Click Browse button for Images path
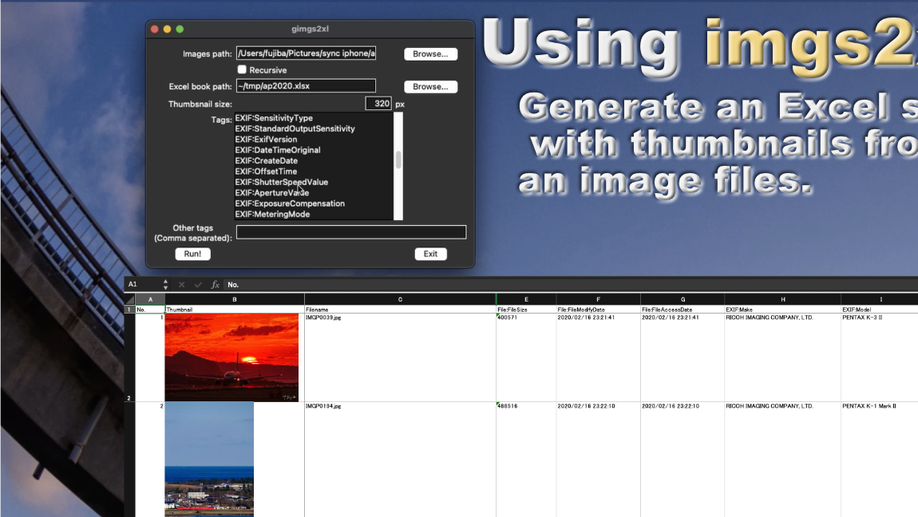Image resolution: width=918 pixels, height=517 pixels. click(430, 54)
